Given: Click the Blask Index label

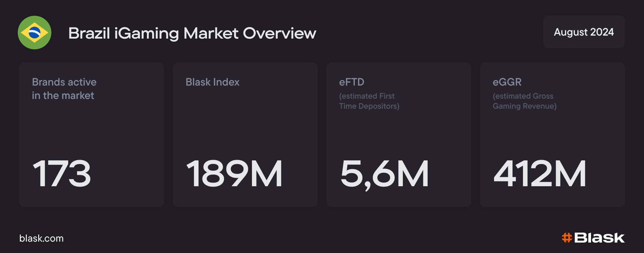Looking at the screenshot, I should coord(212,82).
